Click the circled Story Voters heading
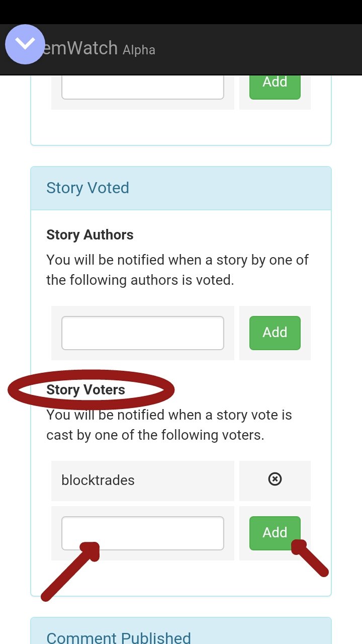Screen dimensions: 362x644 pyautogui.click(x=86, y=390)
